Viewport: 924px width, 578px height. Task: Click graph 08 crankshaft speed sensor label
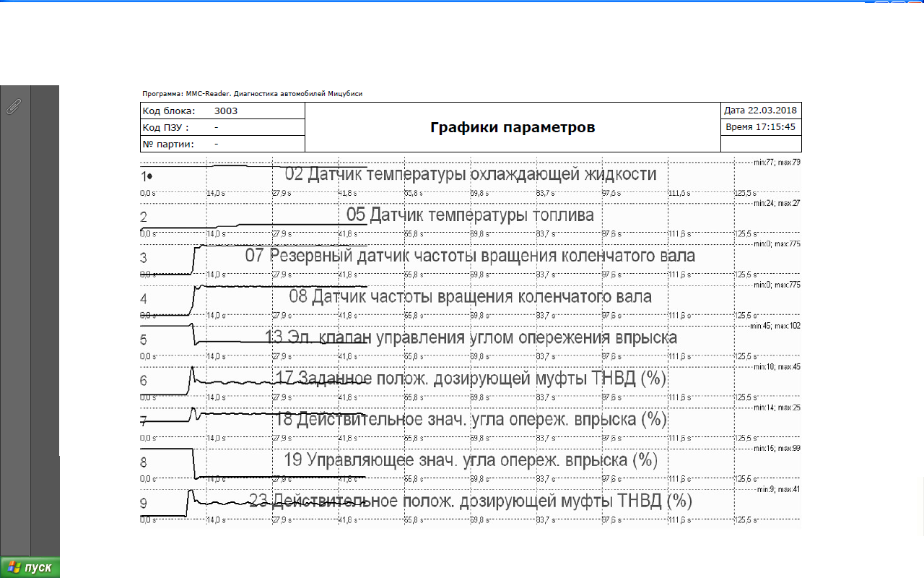tap(470, 296)
